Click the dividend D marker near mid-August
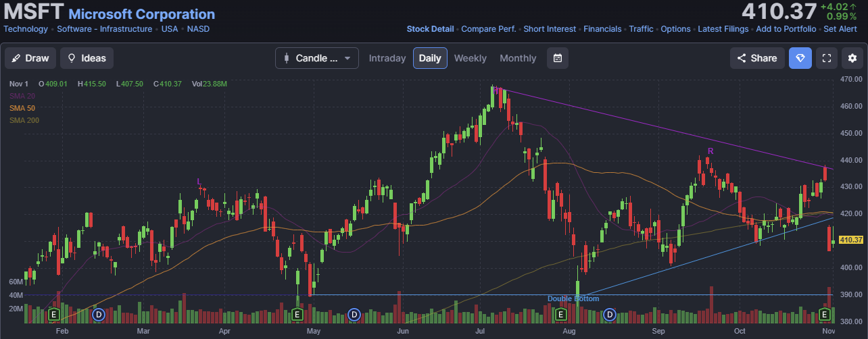The image size is (868, 339). coord(610,314)
